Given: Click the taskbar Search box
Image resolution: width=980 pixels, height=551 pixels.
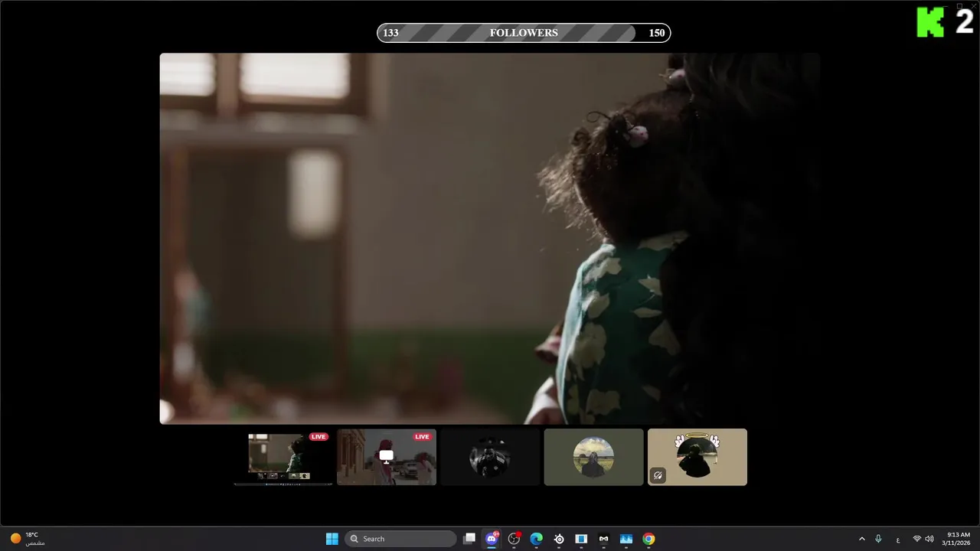Looking at the screenshot, I should coord(400,539).
